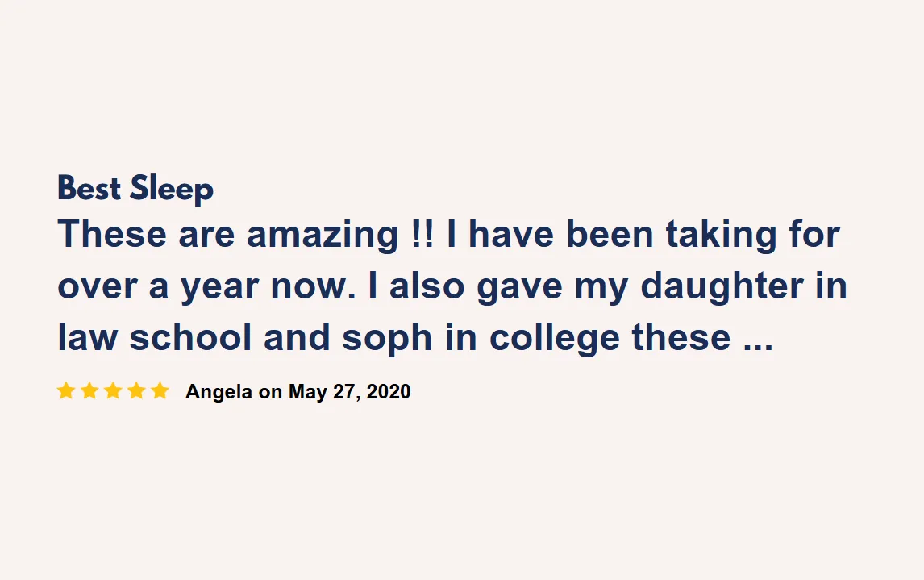Click review line starting over a year
924x580 pixels.
(452, 287)
